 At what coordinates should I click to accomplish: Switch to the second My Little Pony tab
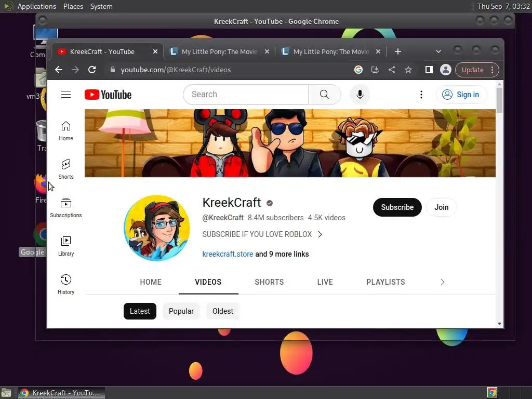click(331, 51)
